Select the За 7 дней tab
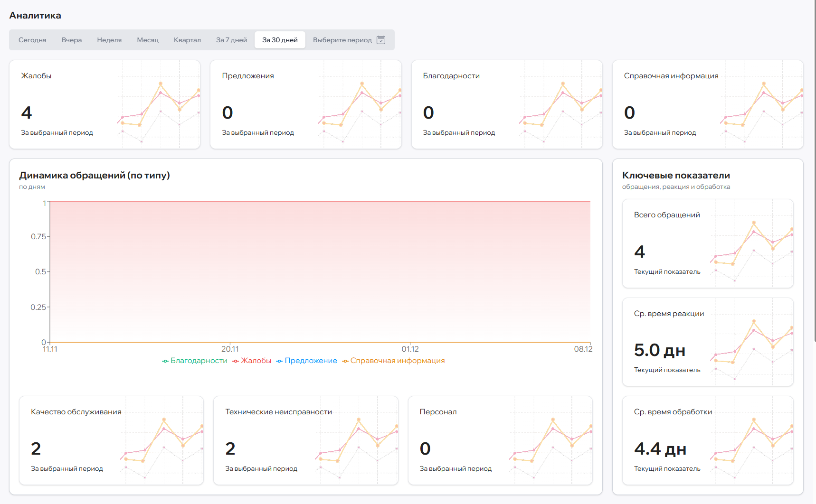The height and width of the screenshot is (504, 816). tap(231, 40)
